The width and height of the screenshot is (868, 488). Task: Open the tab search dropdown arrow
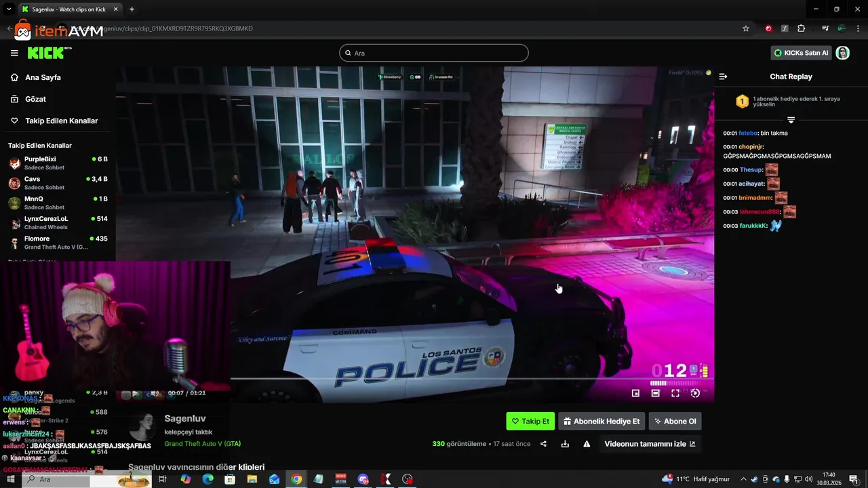(x=9, y=9)
